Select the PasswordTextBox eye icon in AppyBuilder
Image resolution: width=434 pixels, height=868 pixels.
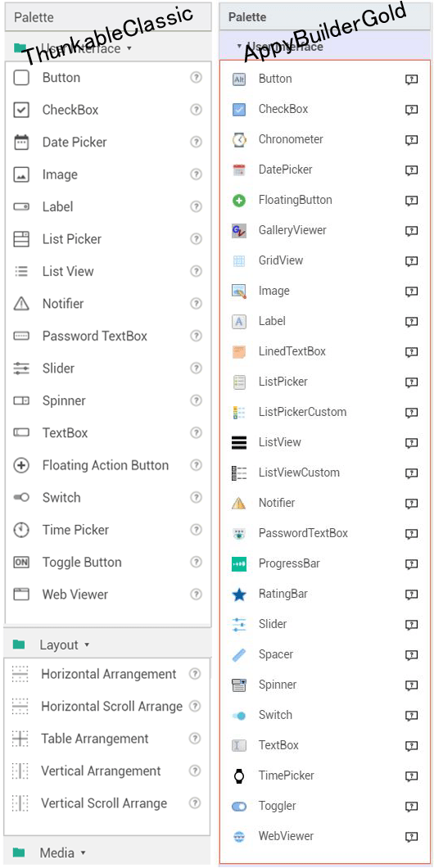(239, 534)
